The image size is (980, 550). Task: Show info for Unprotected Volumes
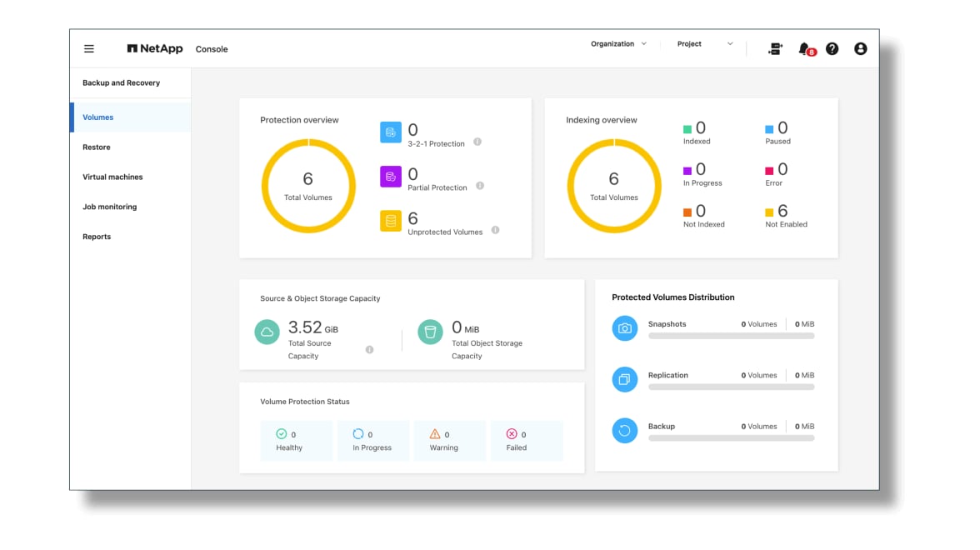pyautogui.click(x=495, y=230)
